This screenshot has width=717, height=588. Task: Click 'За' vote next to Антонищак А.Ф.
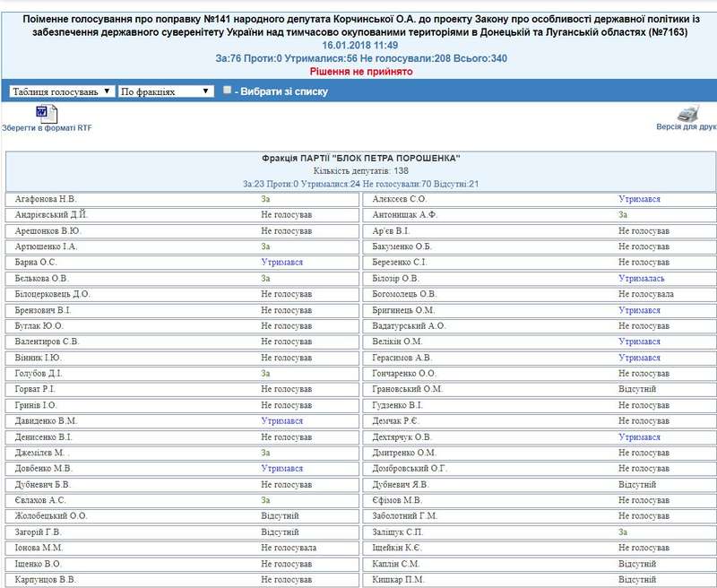(622, 215)
